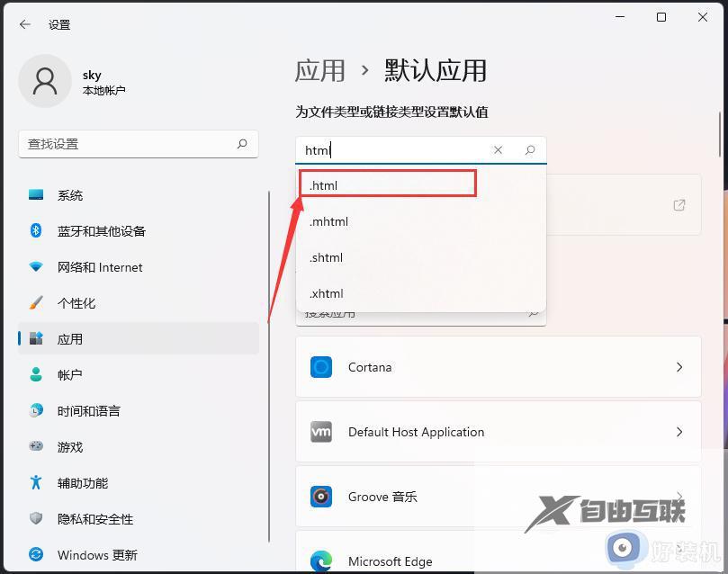The image size is (728, 574).
Task: Open 蓝牙和其他设备 settings
Action: 36,231
